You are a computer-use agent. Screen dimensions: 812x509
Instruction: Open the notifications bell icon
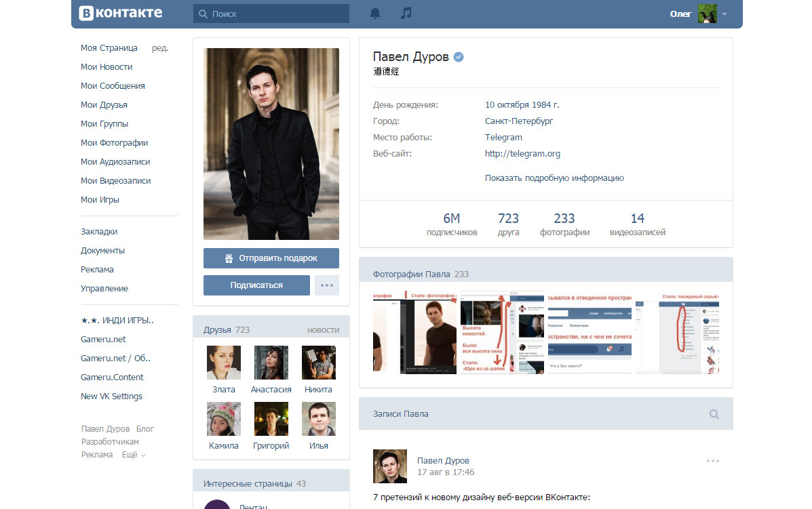coord(375,13)
